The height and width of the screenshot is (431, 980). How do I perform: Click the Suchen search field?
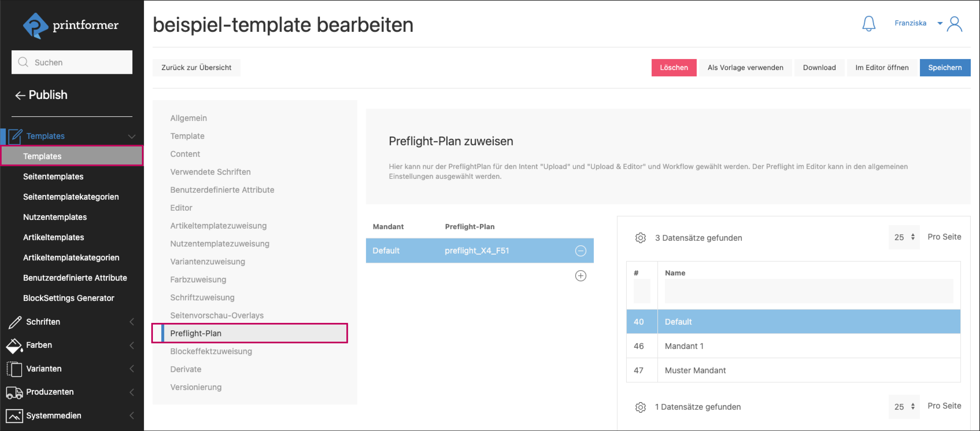click(x=72, y=62)
